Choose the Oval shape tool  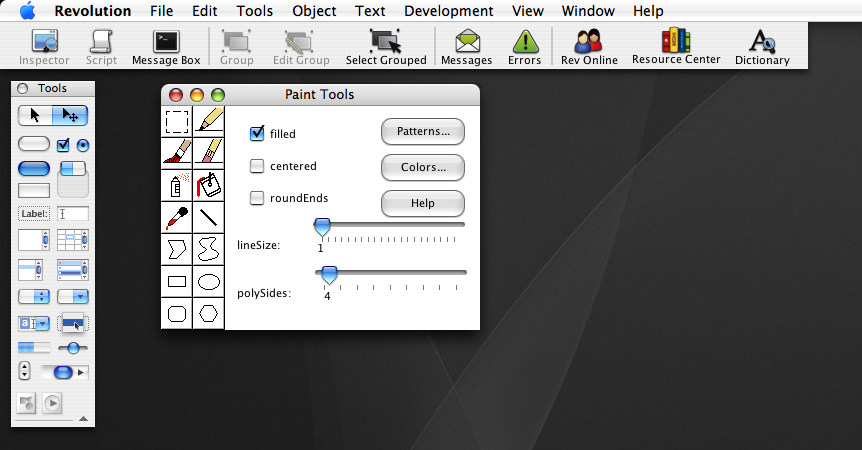(x=208, y=282)
